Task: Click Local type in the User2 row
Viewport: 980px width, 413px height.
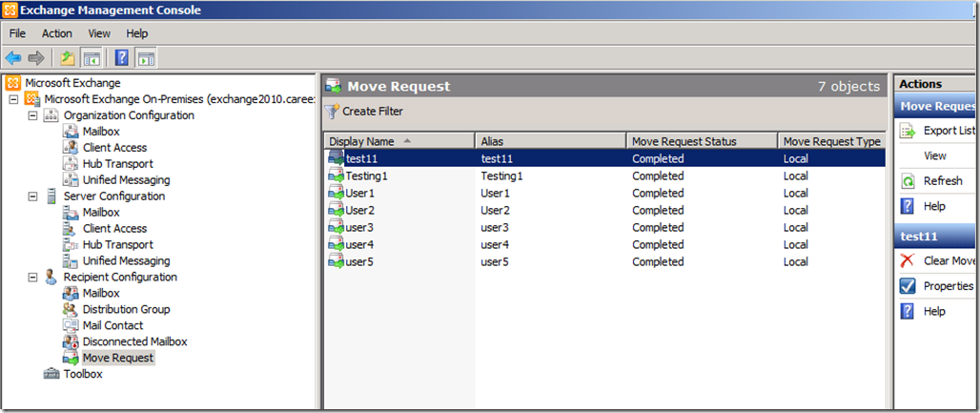Action: coord(795,210)
